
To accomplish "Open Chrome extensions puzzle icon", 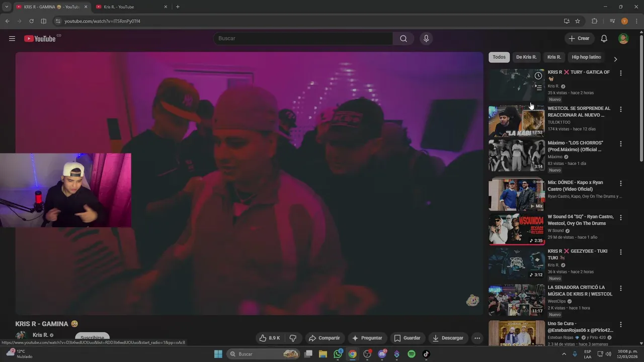I will pyautogui.click(x=595, y=21).
